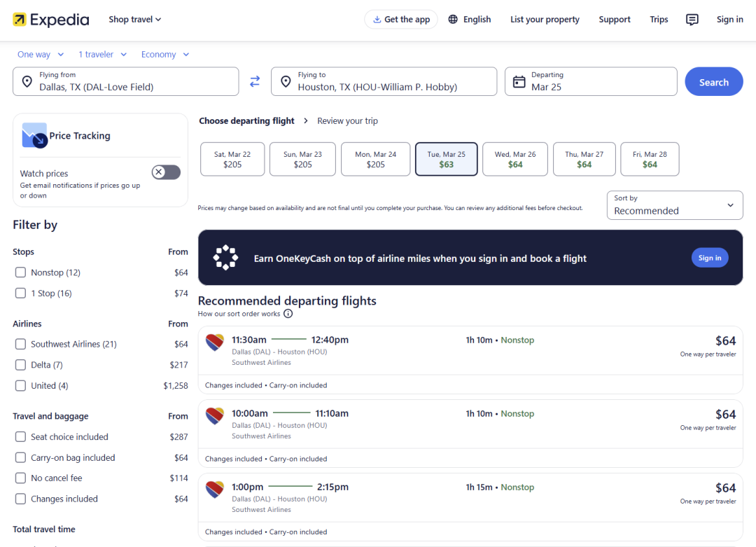756x547 pixels.
Task: Click the Price Tracking chart icon
Action: pyautogui.click(x=34, y=136)
